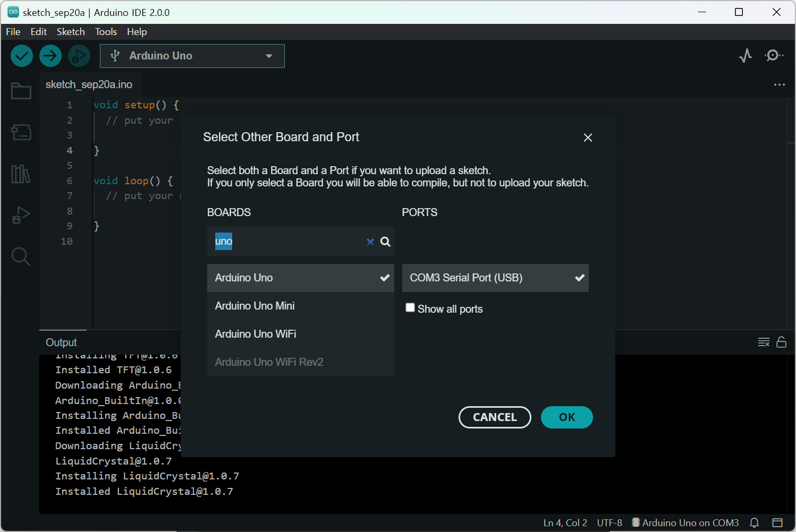796x532 pixels.
Task: Open the Serial Monitor
Action: [x=774, y=55]
